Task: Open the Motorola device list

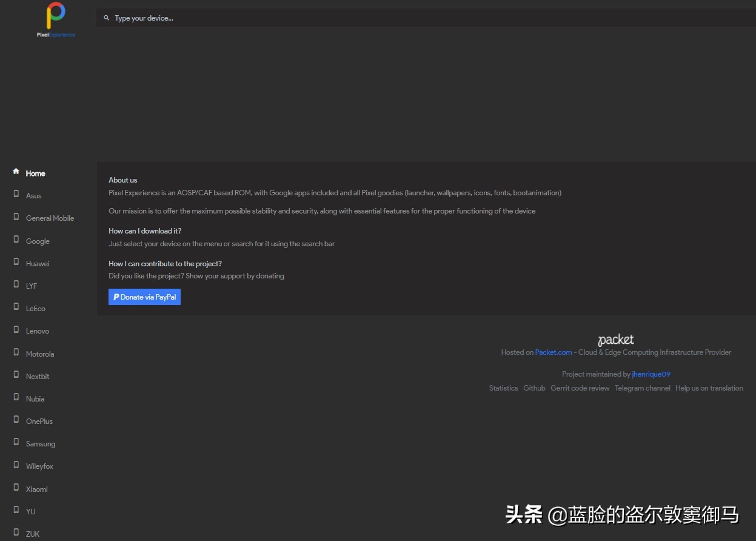Action: point(40,354)
